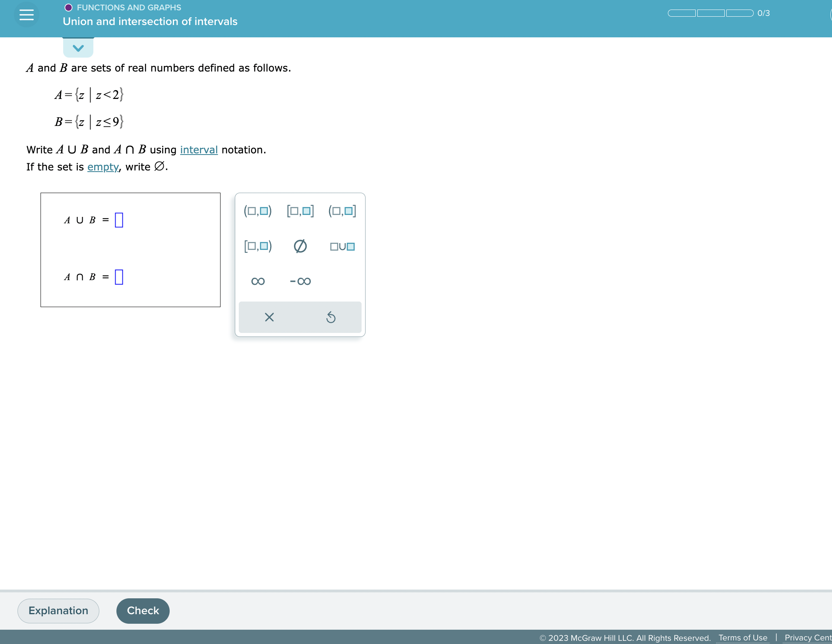
Task: Click the Check button to verify
Action: point(142,609)
